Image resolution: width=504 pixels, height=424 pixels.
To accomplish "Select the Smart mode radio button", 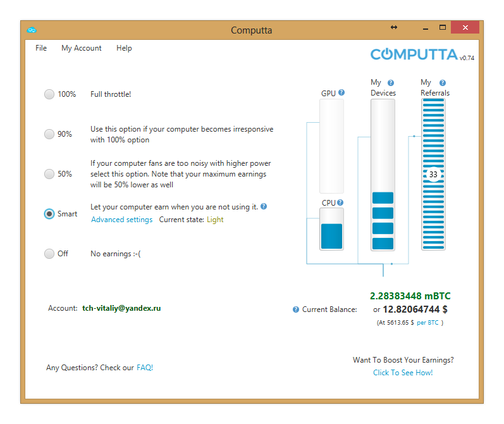I will [x=49, y=214].
